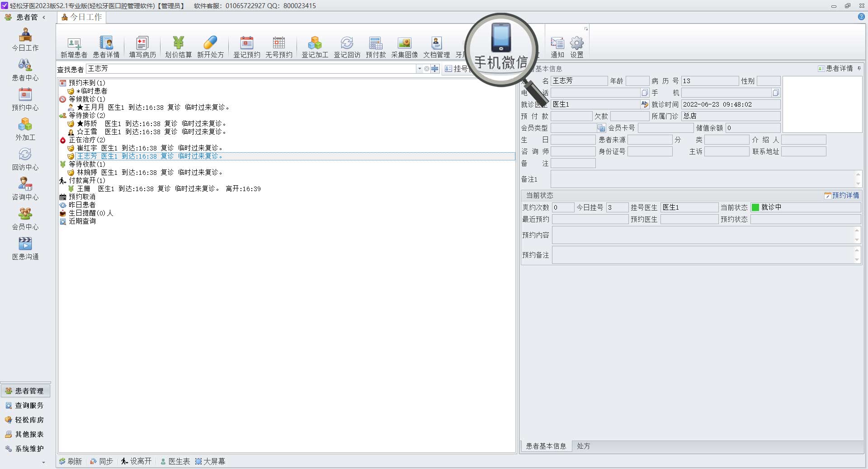Click the 登记加工 toolbar icon

click(315, 47)
